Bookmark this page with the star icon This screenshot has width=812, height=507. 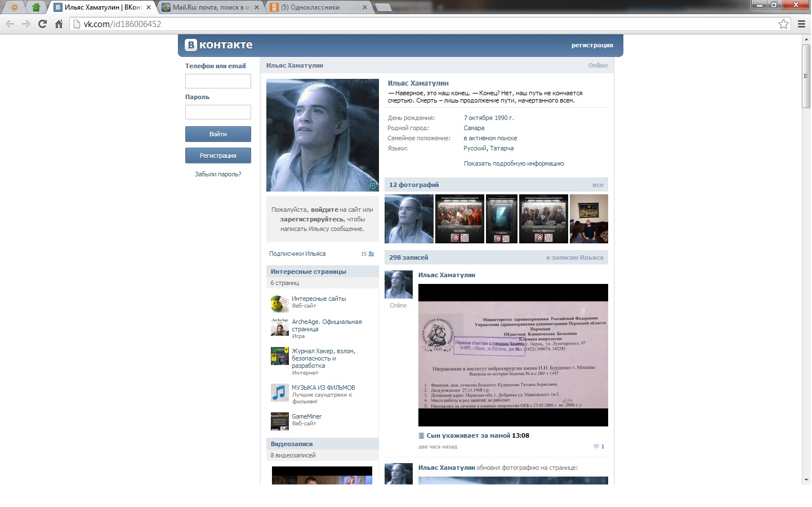783,24
